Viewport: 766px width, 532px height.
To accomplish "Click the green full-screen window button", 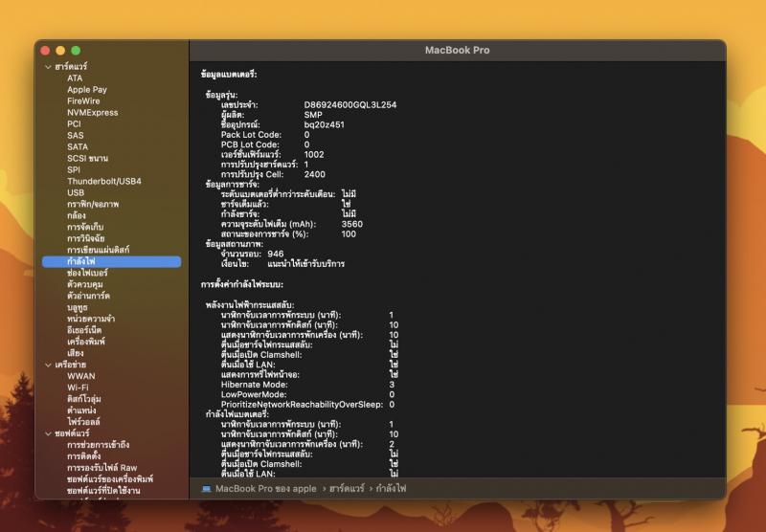I will (76, 50).
